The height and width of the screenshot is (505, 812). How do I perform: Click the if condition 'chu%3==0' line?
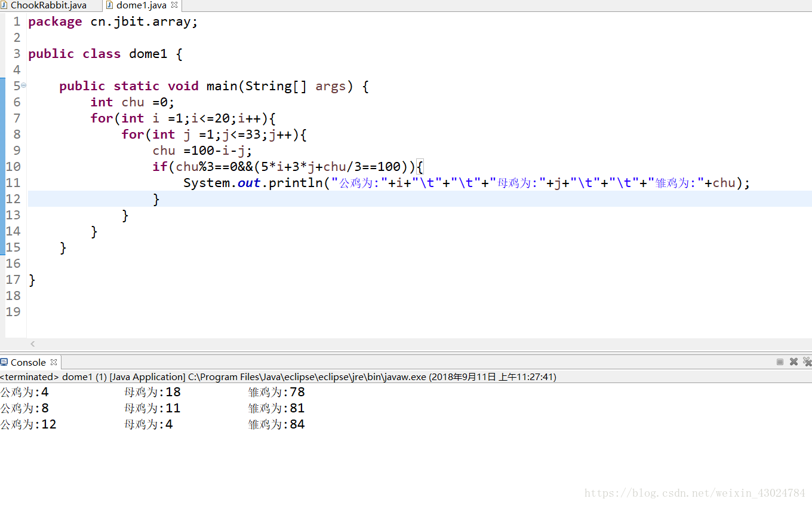(x=288, y=167)
